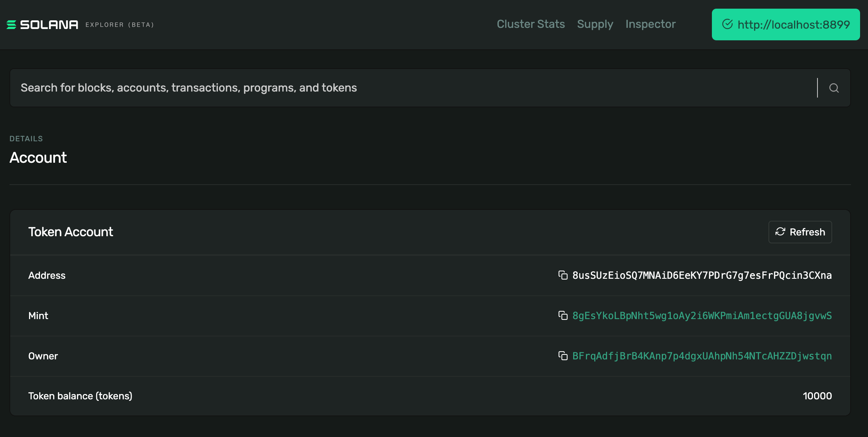Screen dimensions: 868x437
Task: Click the http://localhost:8899 cluster button
Action: coord(785,24)
